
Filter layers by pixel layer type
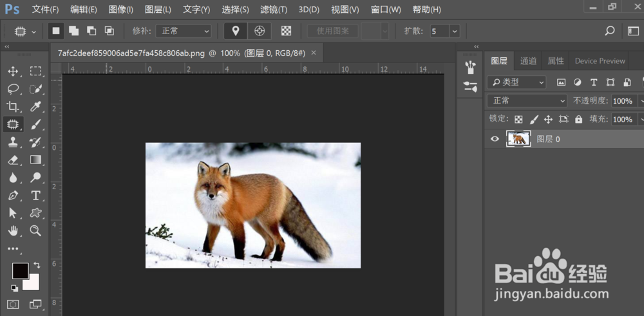point(561,82)
